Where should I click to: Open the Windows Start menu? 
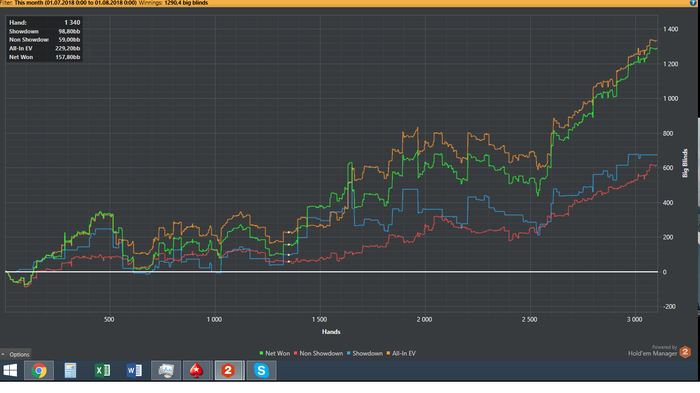pos(10,370)
